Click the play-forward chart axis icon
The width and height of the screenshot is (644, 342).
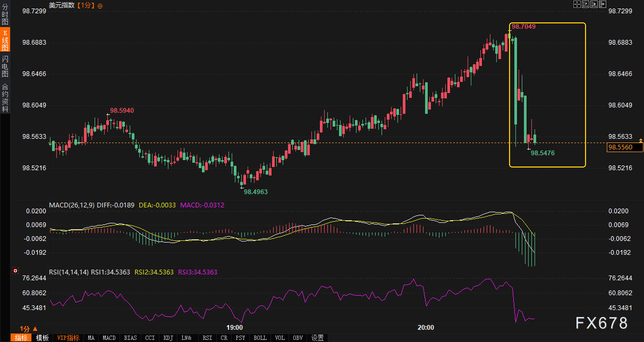(594, 5)
